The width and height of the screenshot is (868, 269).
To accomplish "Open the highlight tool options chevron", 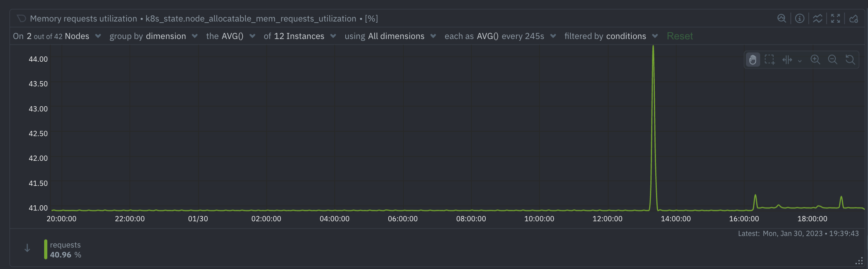I will coord(800,61).
